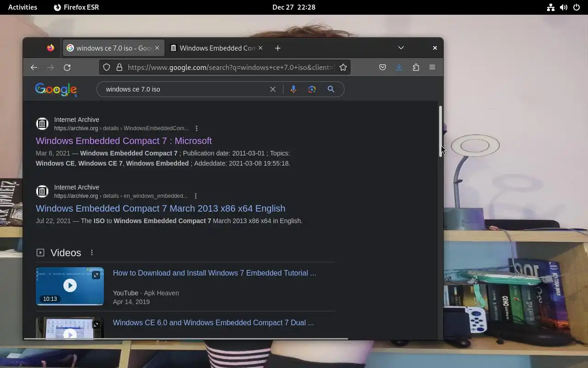Open 'Windows Embedded Compact 7 March 2013' result

160,208
